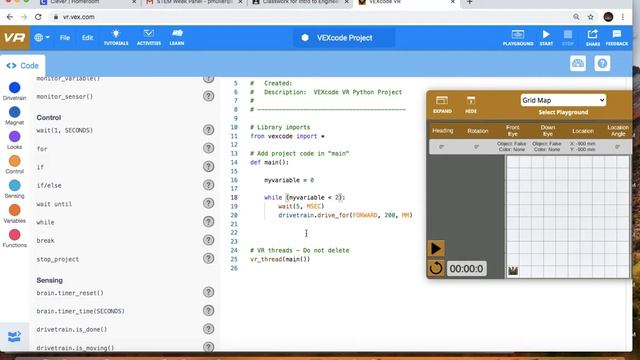Click the break command
Screen dimensions: 640x360
coord(45,240)
